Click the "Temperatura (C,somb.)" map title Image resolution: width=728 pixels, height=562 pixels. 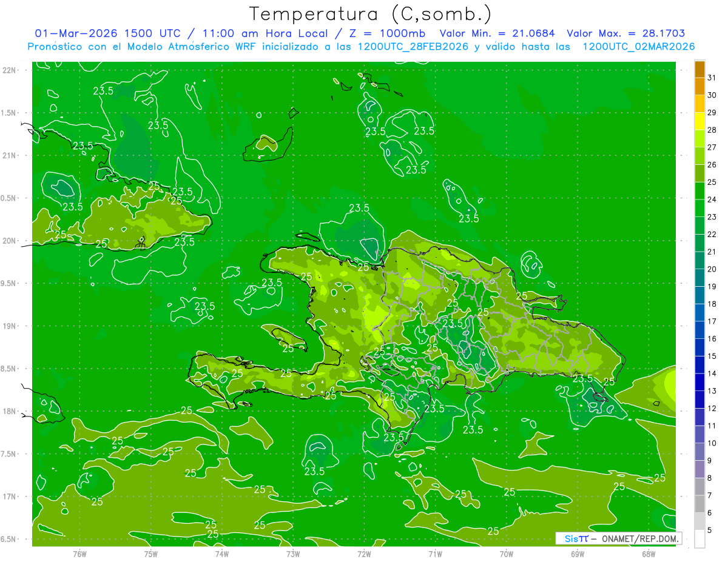point(370,14)
